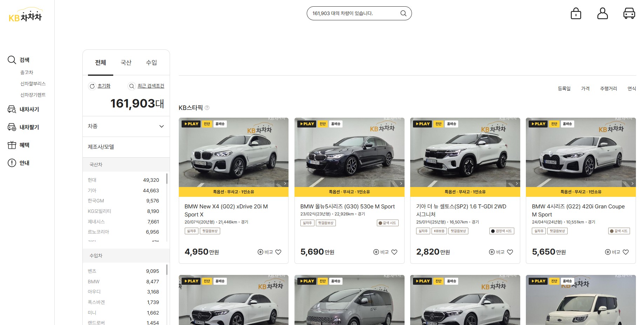This screenshot has height=325, width=644.
Task: Click the search magnifier icon in search bar
Action: point(404,13)
